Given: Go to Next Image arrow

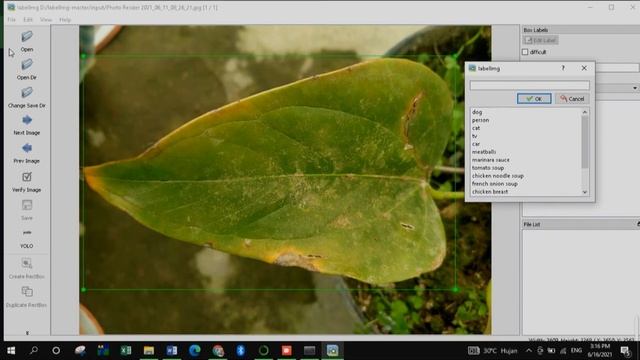Looking at the screenshot, I should (x=27, y=120).
